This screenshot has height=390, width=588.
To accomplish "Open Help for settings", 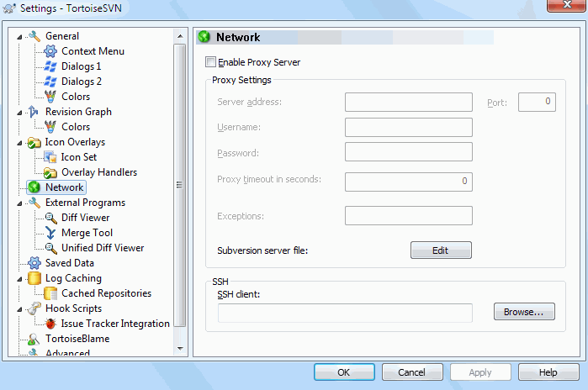I will point(548,372).
